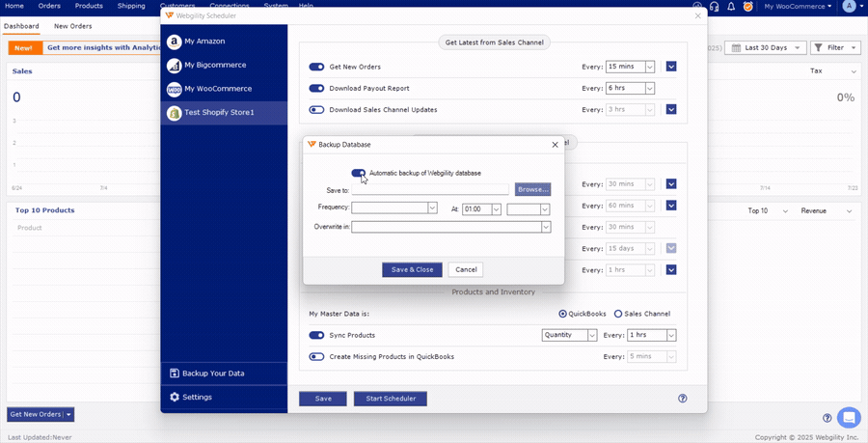Toggle Sync Products switch
This screenshot has width=868, height=443.
(x=316, y=336)
